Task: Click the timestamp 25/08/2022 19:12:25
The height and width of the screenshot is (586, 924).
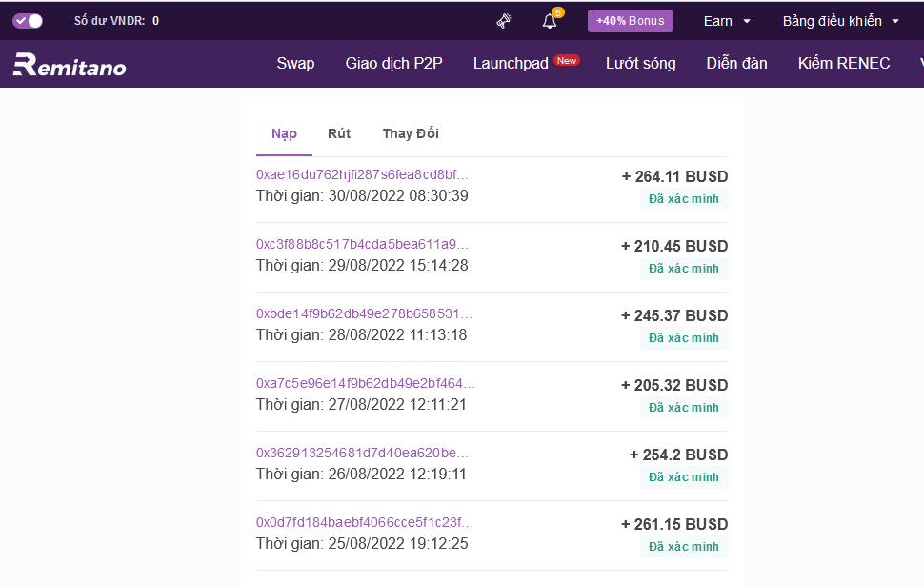Action: 398,543
